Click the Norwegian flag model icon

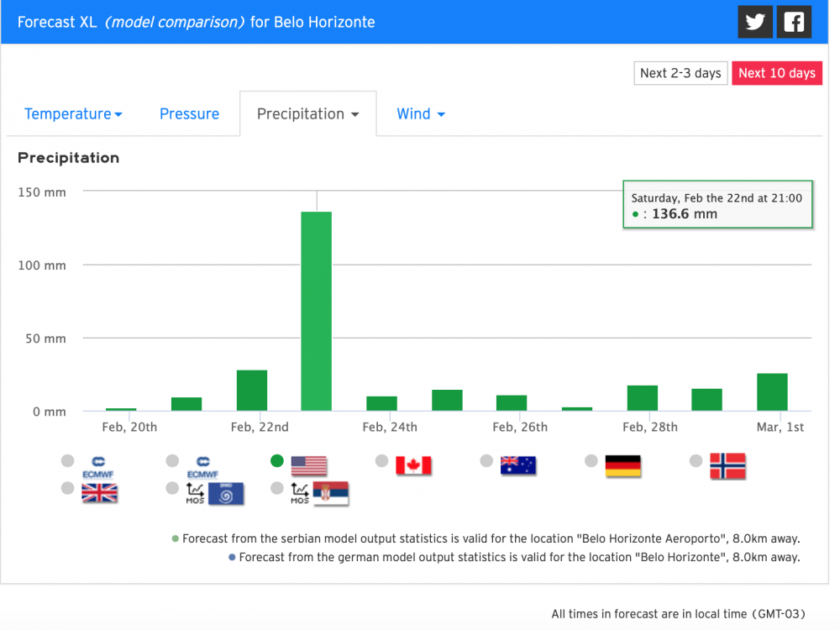[x=727, y=465]
